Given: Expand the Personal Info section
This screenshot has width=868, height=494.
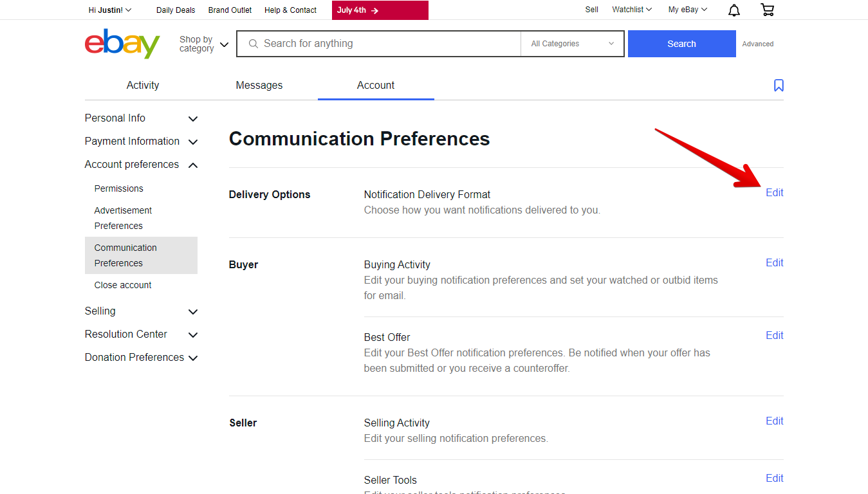Looking at the screenshot, I should pyautogui.click(x=142, y=118).
